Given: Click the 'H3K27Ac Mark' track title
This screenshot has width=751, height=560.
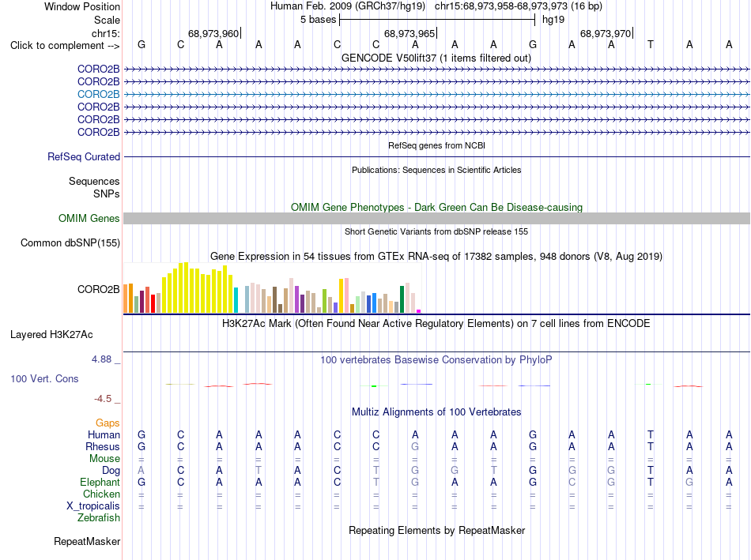Looking at the screenshot, I should [436, 324].
